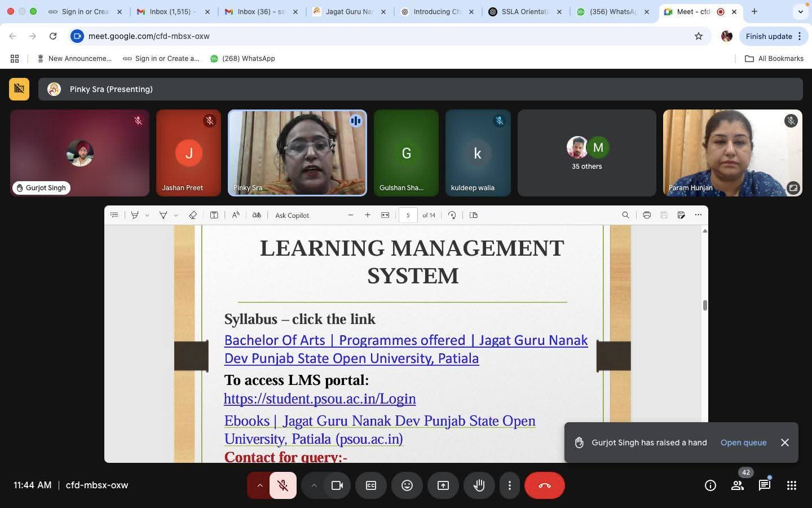Click present now screen share button

(443, 485)
